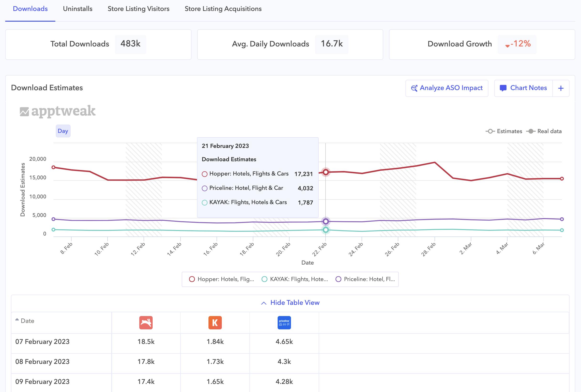Click the plus icon next to Chart Notes

coord(561,88)
